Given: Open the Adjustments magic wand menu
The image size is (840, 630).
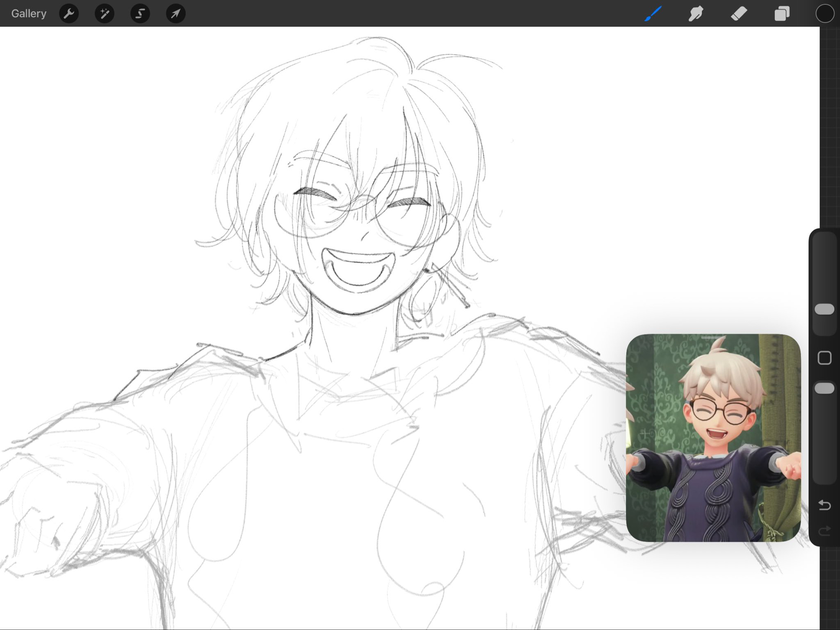Looking at the screenshot, I should click(105, 13).
